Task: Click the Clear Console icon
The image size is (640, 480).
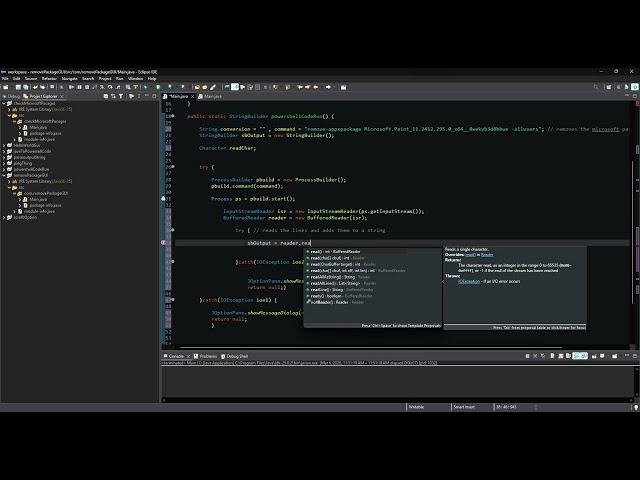Action: [552, 356]
